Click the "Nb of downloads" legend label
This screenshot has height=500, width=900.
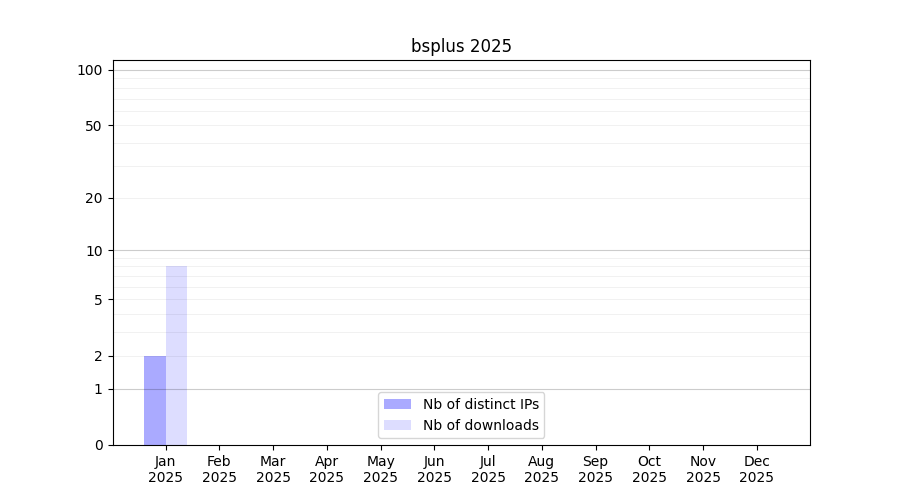(481, 425)
